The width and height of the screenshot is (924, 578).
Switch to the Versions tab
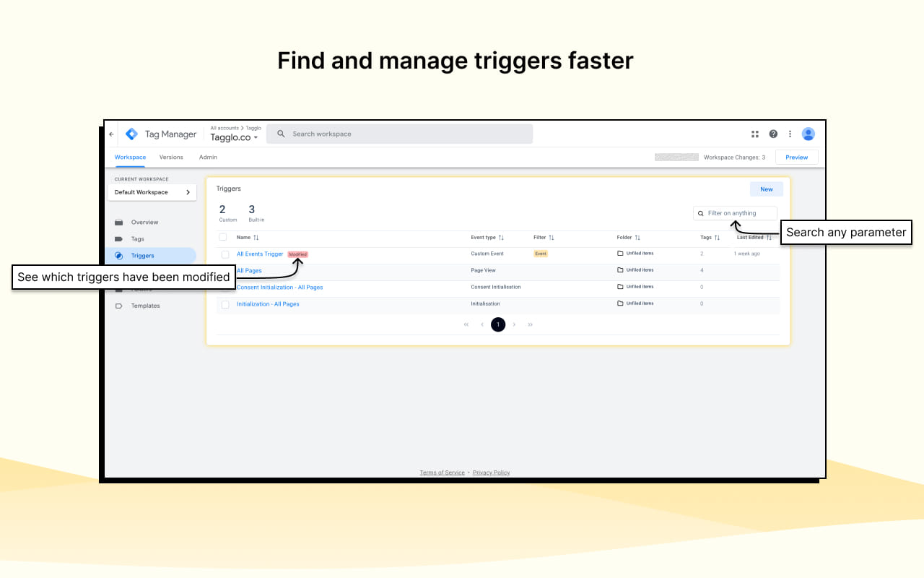coord(171,157)
